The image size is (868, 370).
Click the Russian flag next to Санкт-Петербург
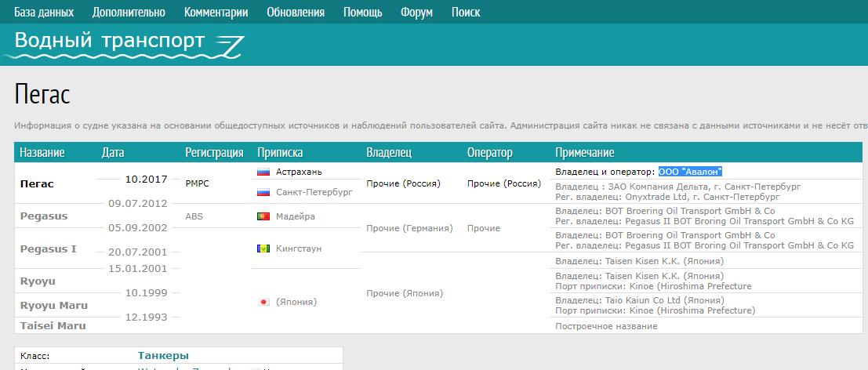coord(263,193)
